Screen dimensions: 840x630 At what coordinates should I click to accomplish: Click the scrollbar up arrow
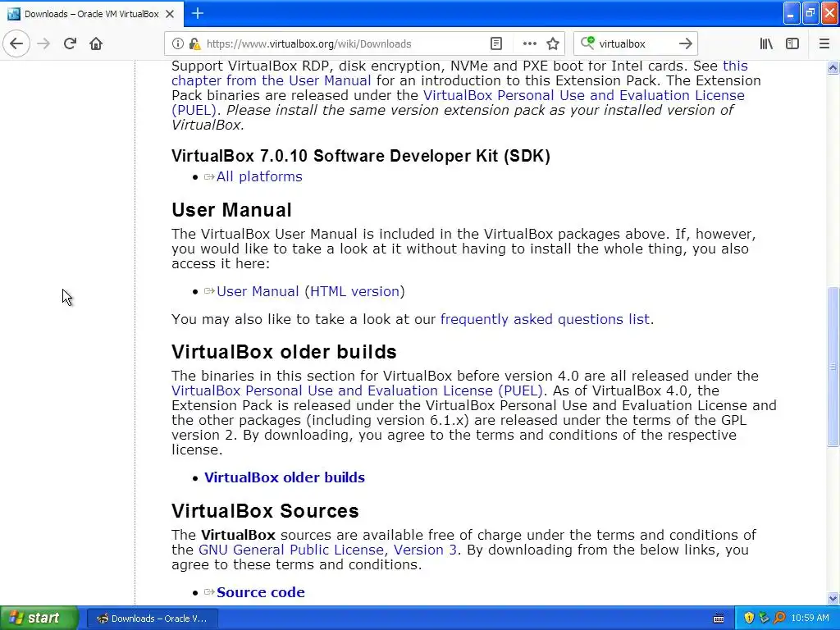[833, 67]
